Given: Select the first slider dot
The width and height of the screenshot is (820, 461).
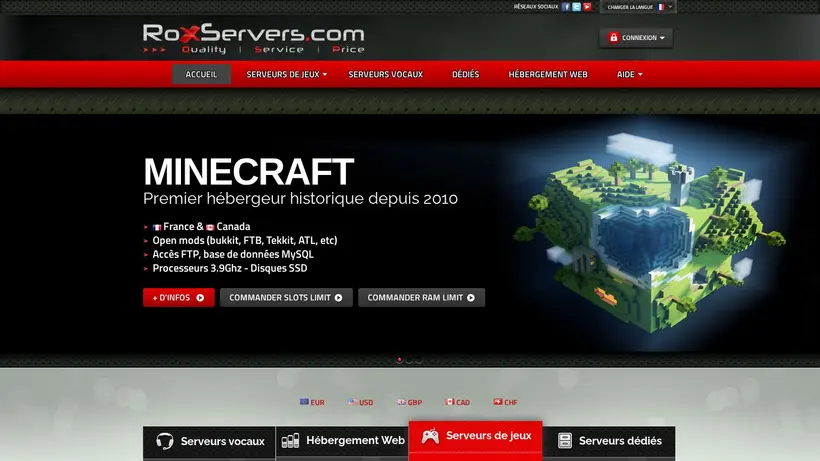Looking at the screenshot, I should click(x=400, y=360).
